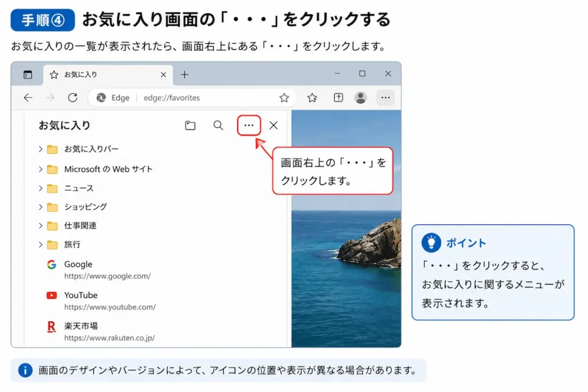Search favorites with magnifier icon

pyautogui.click(x=218, y=125)
